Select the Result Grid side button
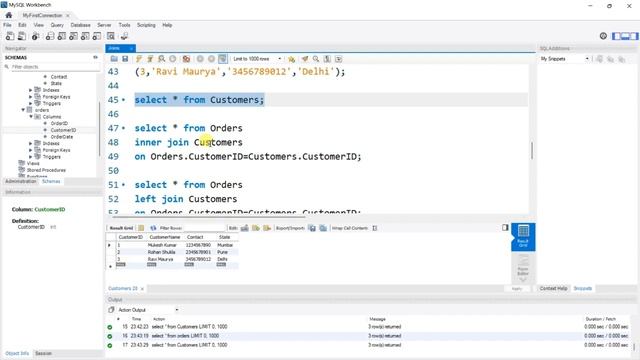This screenshot has height=360, width=640. [x=523, y=237]
